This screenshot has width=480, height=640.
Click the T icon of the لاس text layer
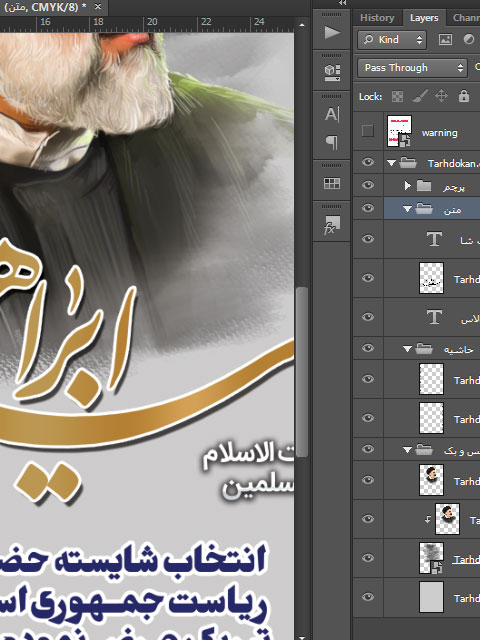tap(434, 317)
